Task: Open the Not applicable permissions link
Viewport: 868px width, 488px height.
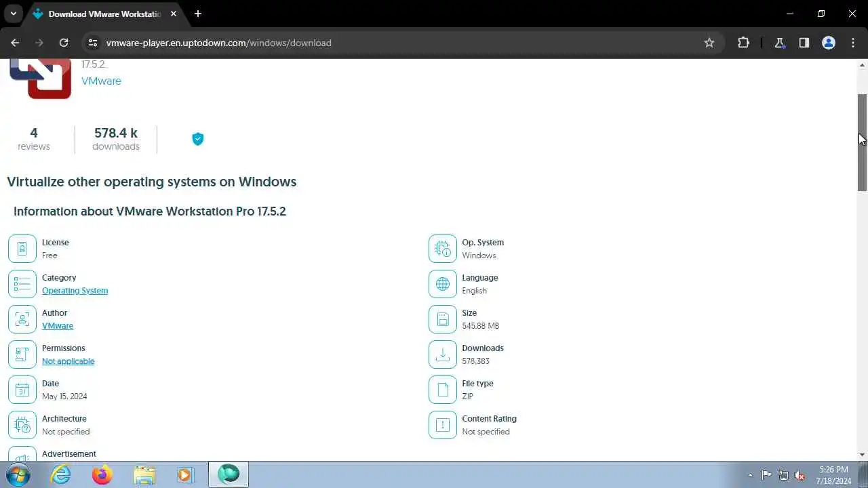Action: (x=68, y=361)
